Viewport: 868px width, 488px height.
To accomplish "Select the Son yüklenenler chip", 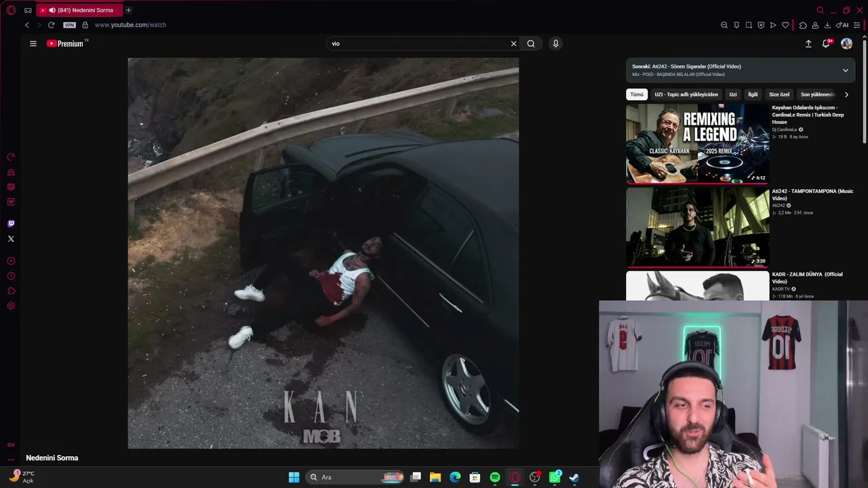I will click(x=817, y=95).
